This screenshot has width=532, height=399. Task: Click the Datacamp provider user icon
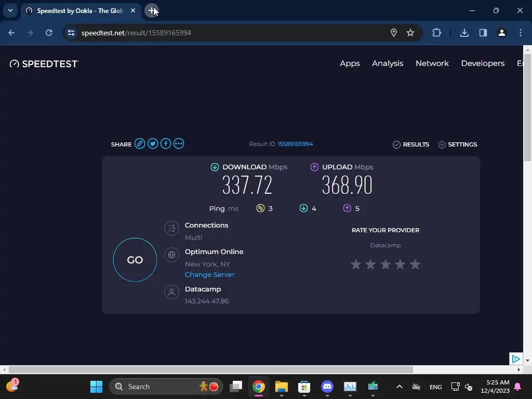point(171,292)
